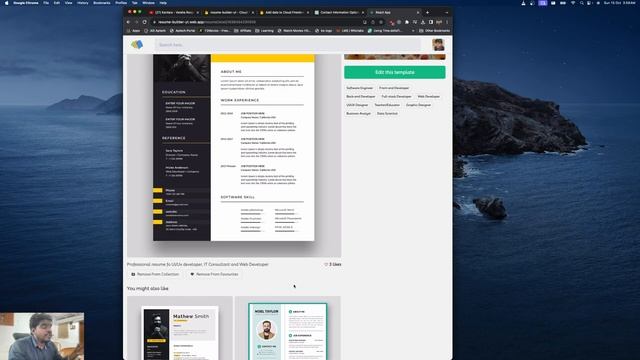This screenshot has height=360, width=640.
Task: Select the Web Developer tag
Action: click(x=429, y=96)
